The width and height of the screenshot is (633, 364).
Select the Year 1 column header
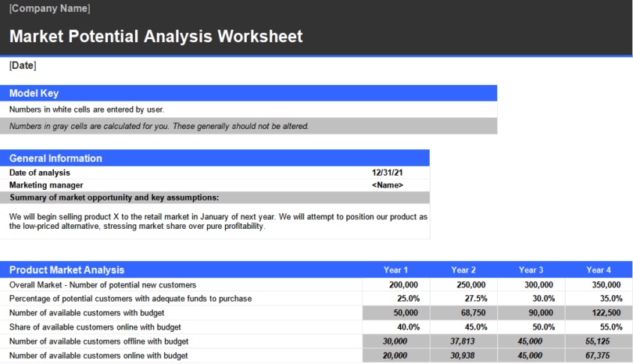(395, 270)
